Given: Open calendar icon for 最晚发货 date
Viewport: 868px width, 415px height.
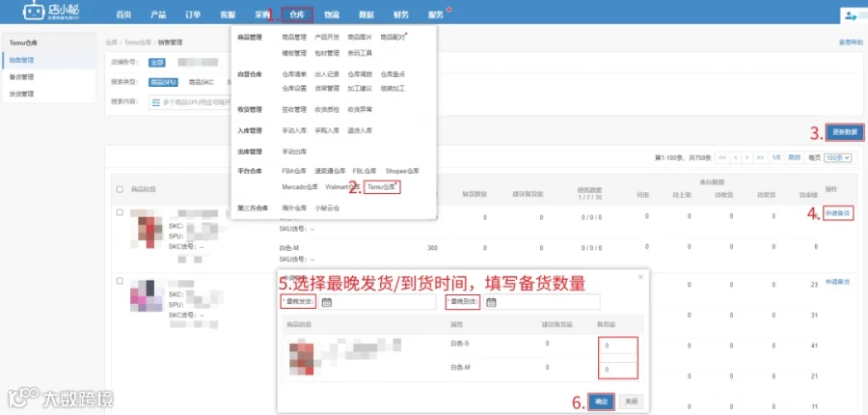Looking at the screenshot, I should point(327,302).
